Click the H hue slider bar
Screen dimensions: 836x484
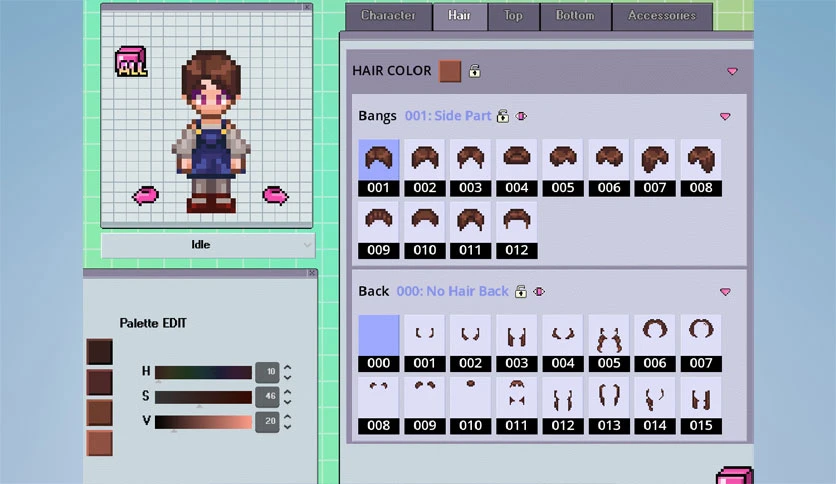[203, 372]
